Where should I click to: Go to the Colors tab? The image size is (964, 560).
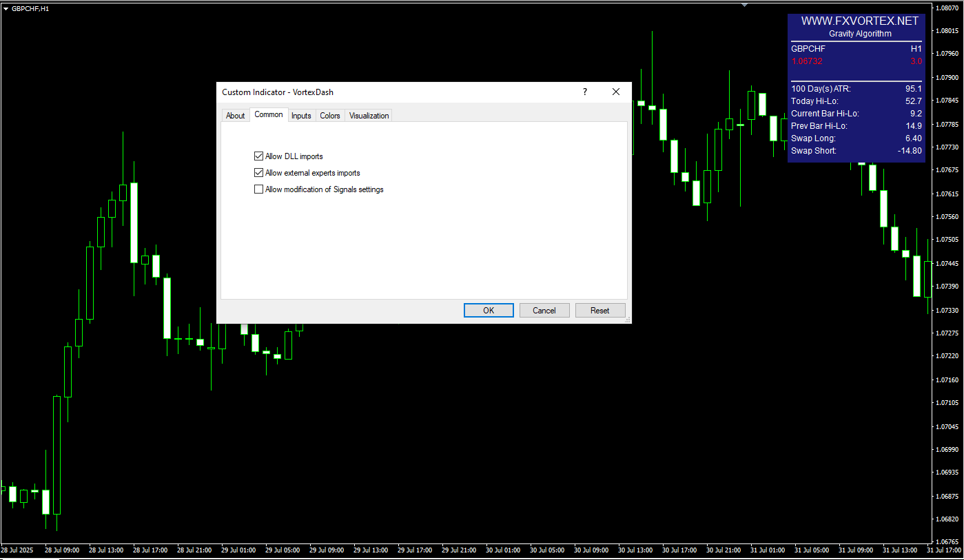point(330,116)
